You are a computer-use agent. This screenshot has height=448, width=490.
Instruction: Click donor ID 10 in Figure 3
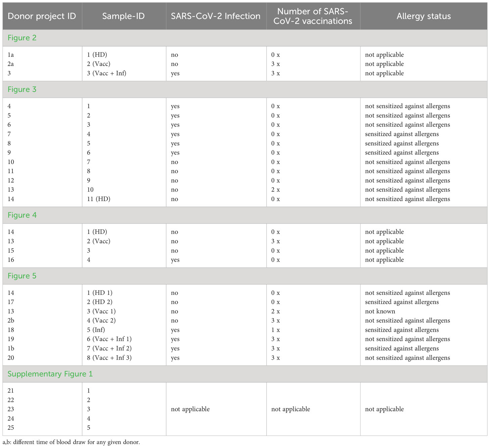(x=11, y=162)
